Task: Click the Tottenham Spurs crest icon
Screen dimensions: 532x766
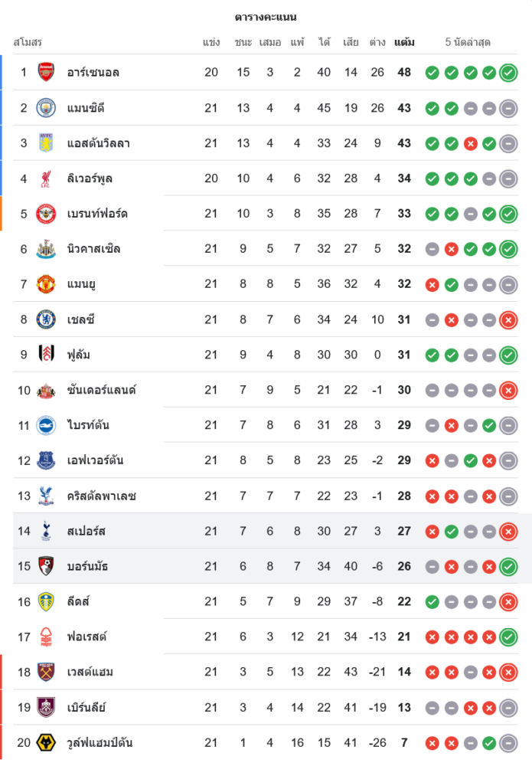Action: click(x=47, y=531)
